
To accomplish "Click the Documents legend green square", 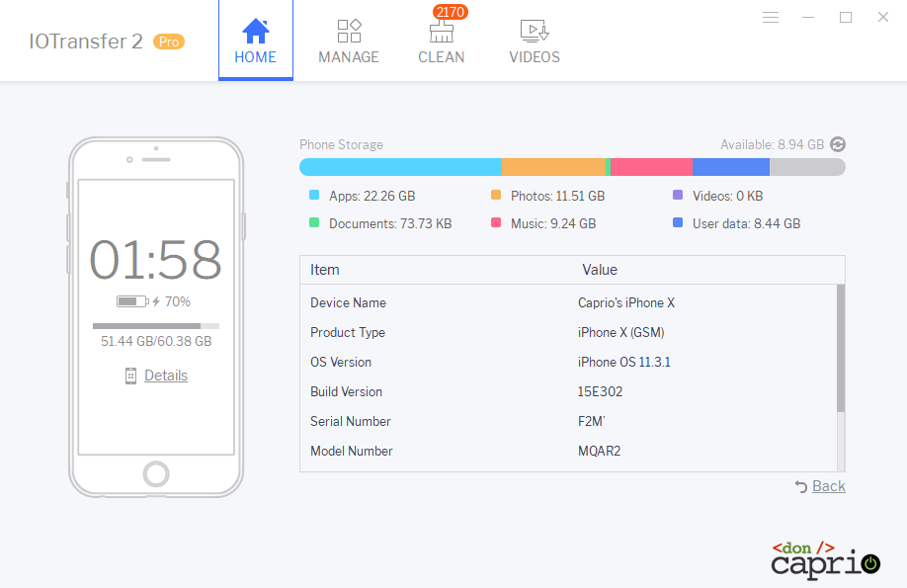I will pyautogui.click(x=314, y=222).
